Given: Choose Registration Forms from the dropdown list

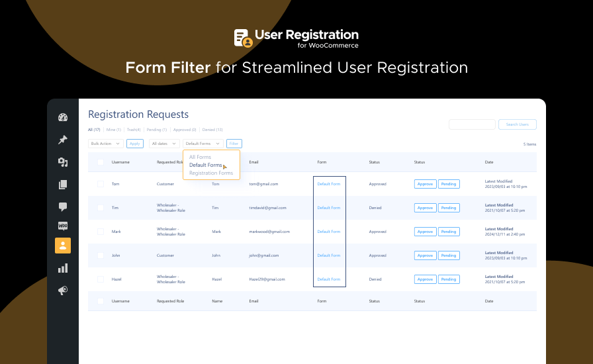Looking at the screenshot, I should pyautogui.click(x=211, y=173).
